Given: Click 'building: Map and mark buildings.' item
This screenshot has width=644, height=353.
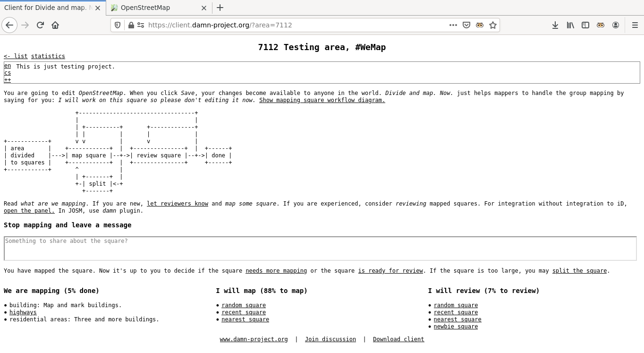Looking at the screenshot, I should 66,305.
